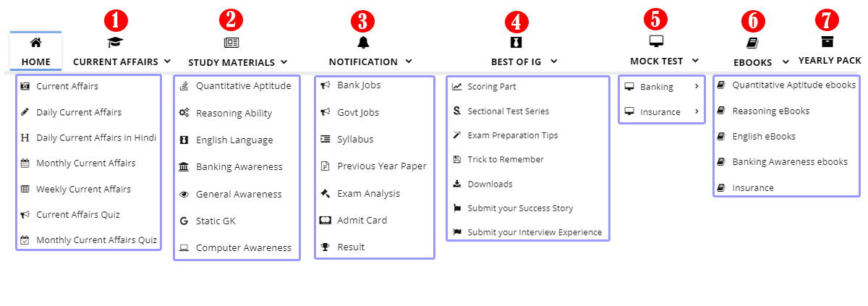Select the Yearly Pack menu item
Viewport: 868px width, 306px height.
point(829,61)
